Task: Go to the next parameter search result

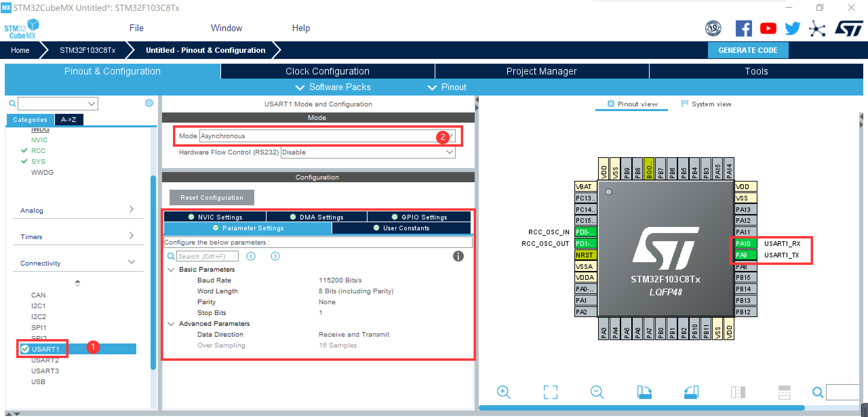Action: [x=275, y=256]
